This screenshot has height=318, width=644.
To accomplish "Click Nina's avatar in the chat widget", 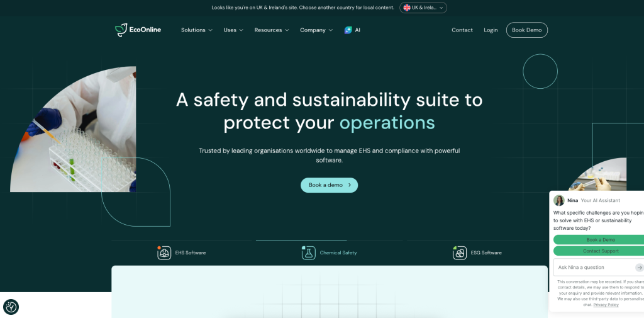I will point(559,200).
